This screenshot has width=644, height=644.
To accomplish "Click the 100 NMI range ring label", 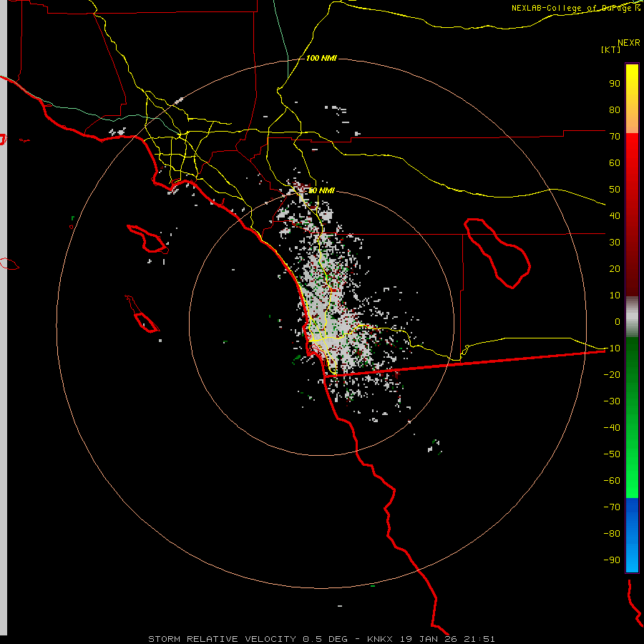I will click(x=321, y=58).
